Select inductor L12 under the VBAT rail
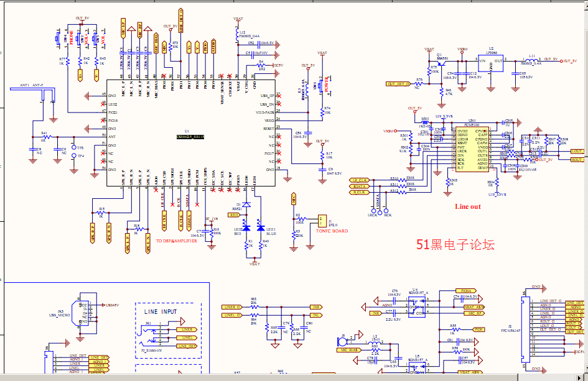The width and height of the screenshot is (588, 381). point(237,35)
